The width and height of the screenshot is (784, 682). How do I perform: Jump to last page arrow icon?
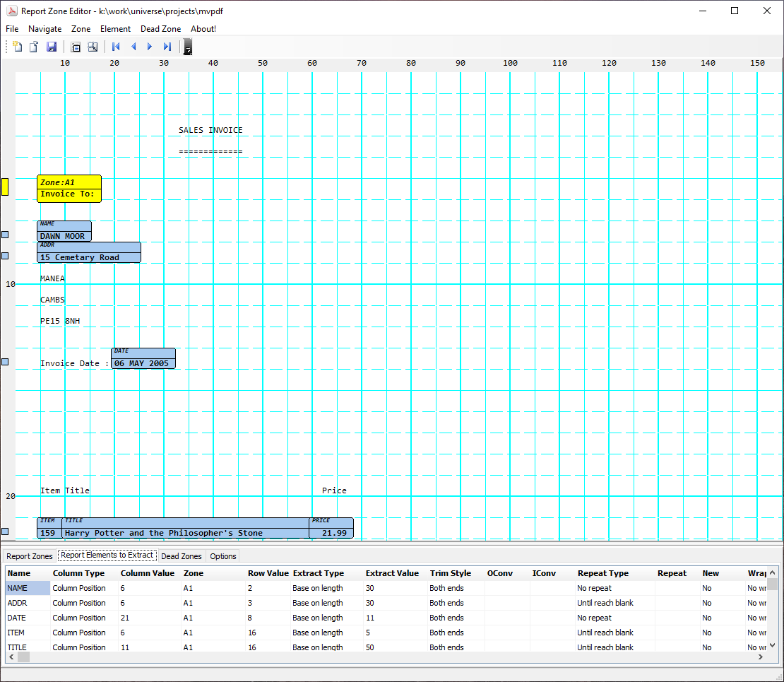pos(167,47)
